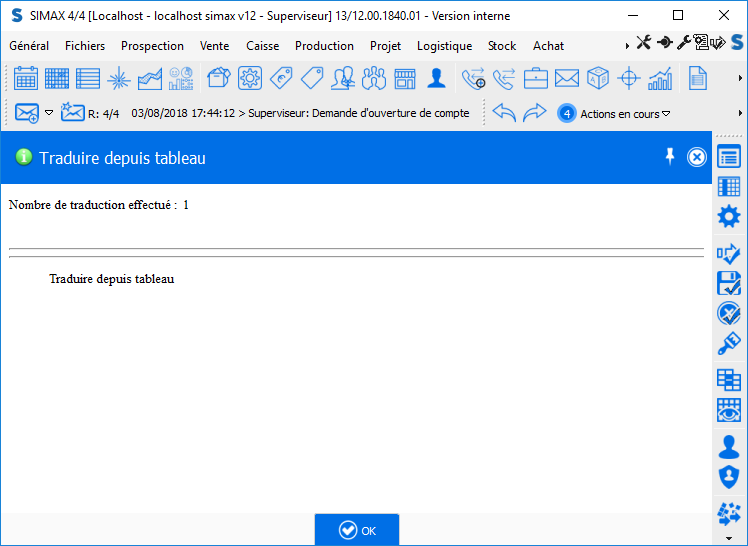748x546 pixels.
Task: Click the euro price tag icon
Action: click(x=281, y=78)
